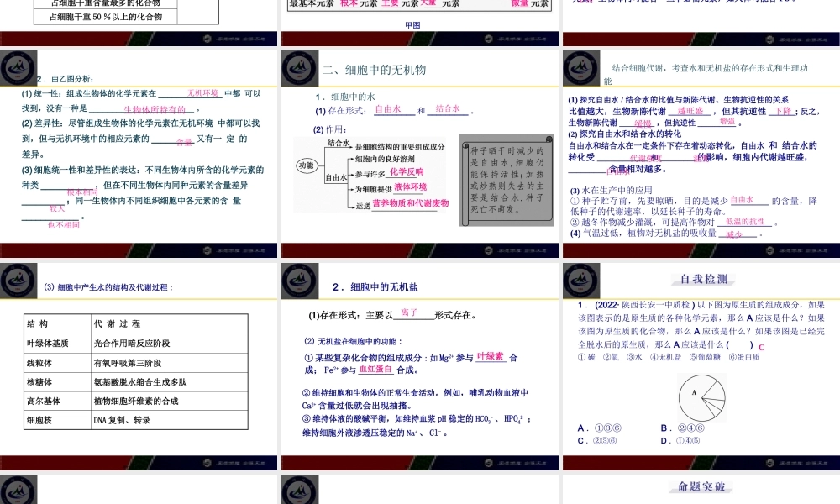Click the pink answer 结合水 after 存在形式
The width and height of the screenshot is (840, 504).
click(x=448, y=108)
